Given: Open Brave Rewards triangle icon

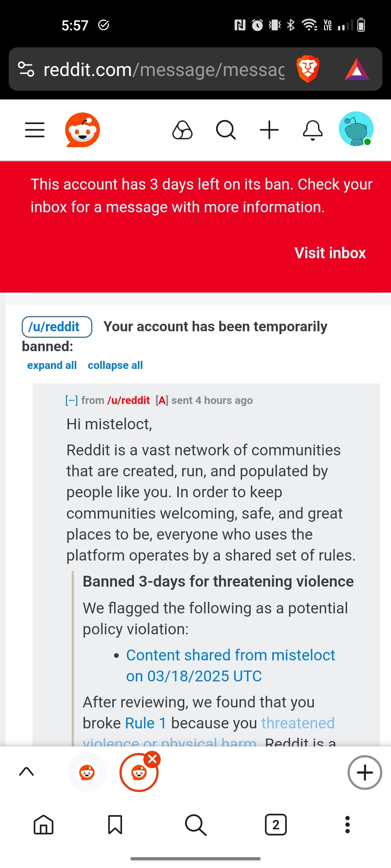Looking at the screenshot, I should tap(357, 69).
